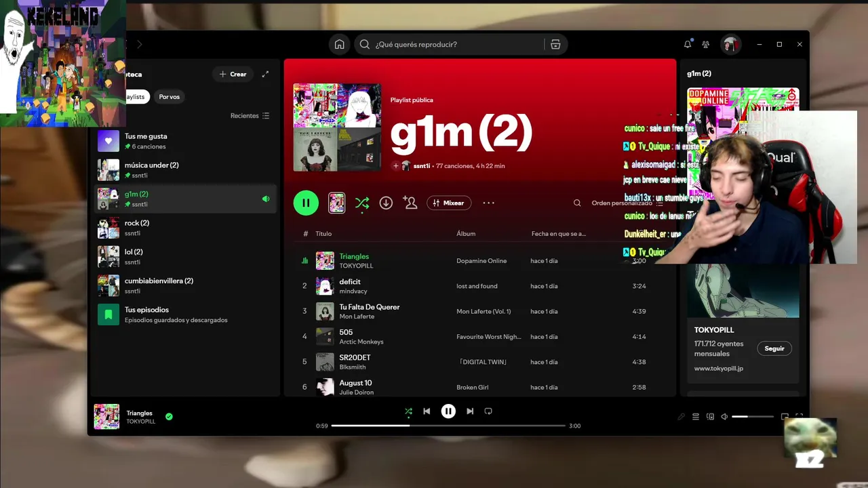This screenshot has height=488, width=868.
Task: Expand library panel with diagonal arrows icon
Action: [x=265, y=74]
